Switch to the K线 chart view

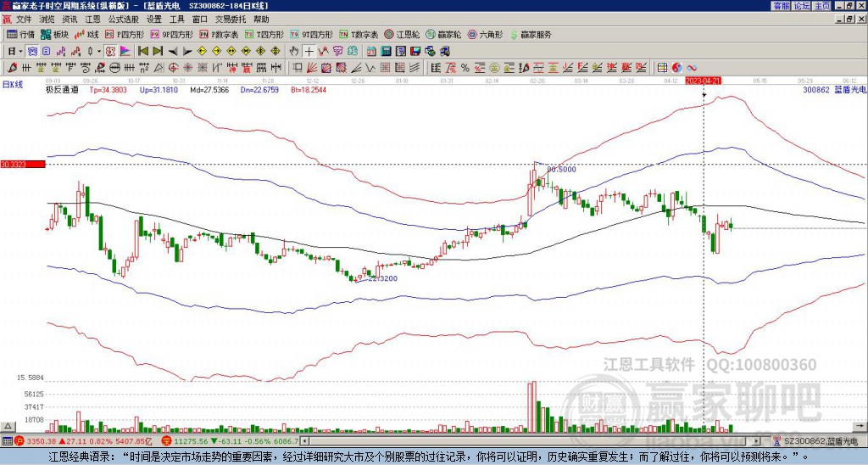[x=86, y=34]
